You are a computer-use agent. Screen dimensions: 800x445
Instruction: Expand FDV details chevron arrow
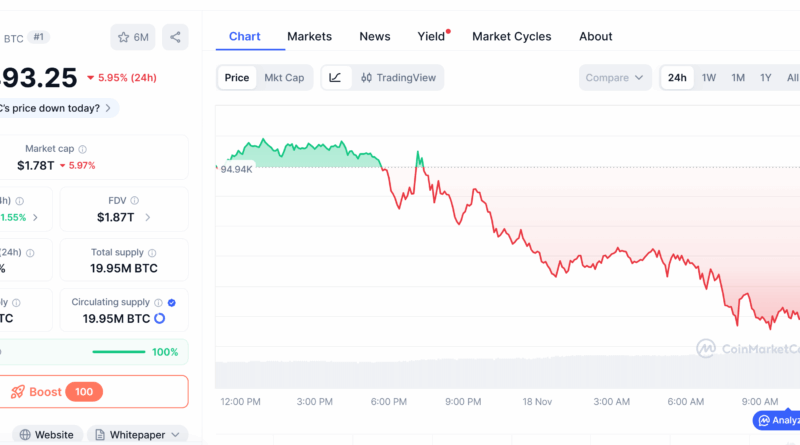(x=148, y=217)
